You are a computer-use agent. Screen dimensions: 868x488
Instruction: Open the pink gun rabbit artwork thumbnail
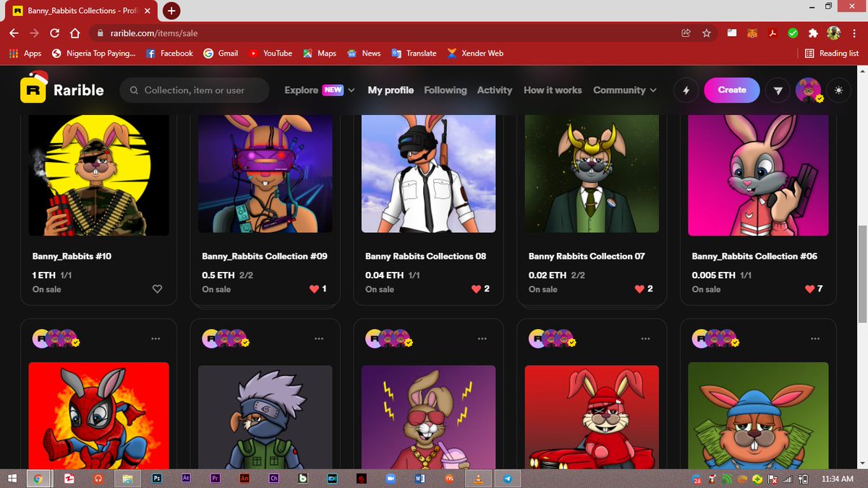point(758,174)
